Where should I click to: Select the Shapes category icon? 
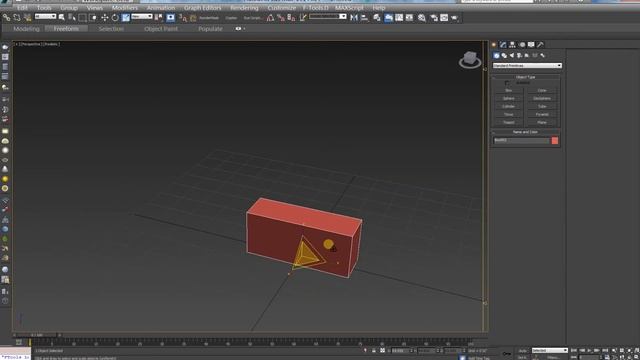click(504, 56)
